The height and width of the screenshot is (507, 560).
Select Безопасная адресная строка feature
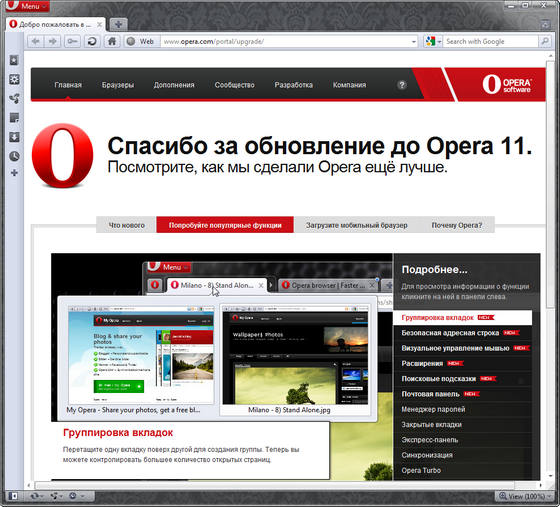click(462, 333)
